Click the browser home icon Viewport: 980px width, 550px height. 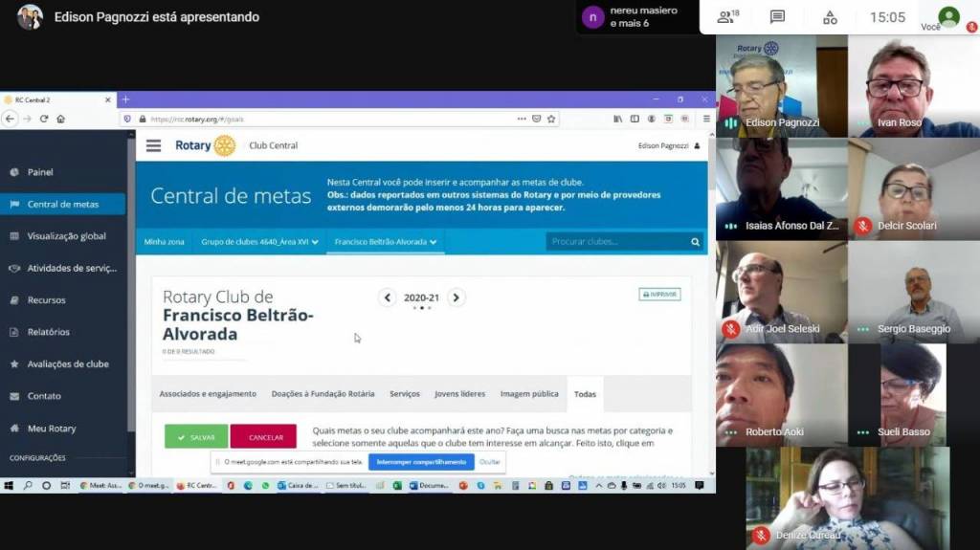point(60,119)
